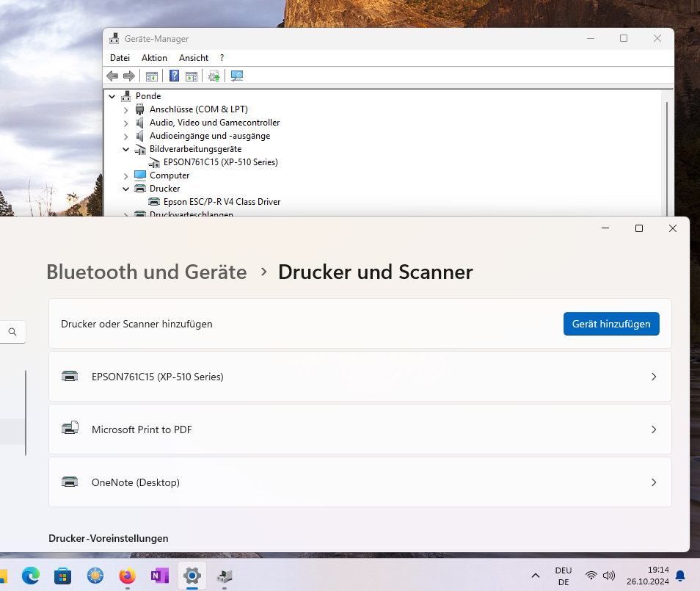Click Epson ESC/P-R V4 printer icon
The height and width of the screenshot is (591, 700).
pos(154,202)
